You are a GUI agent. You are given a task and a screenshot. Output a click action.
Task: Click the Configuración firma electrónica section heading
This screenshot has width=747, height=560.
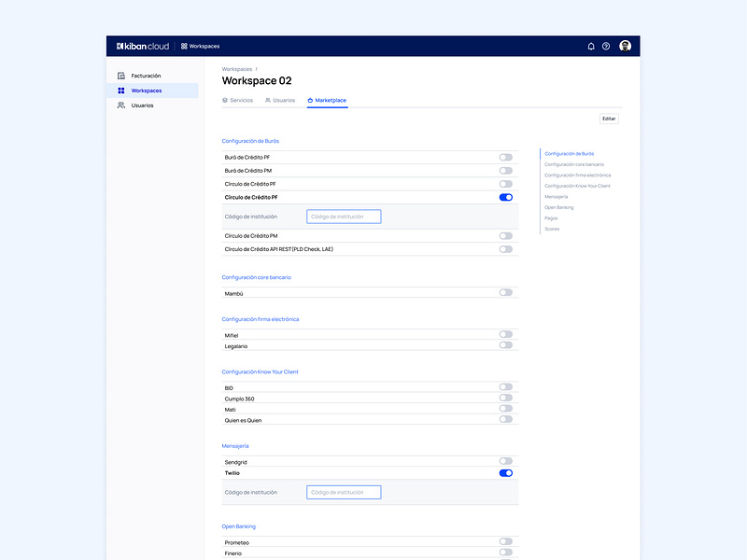point(261,319)
